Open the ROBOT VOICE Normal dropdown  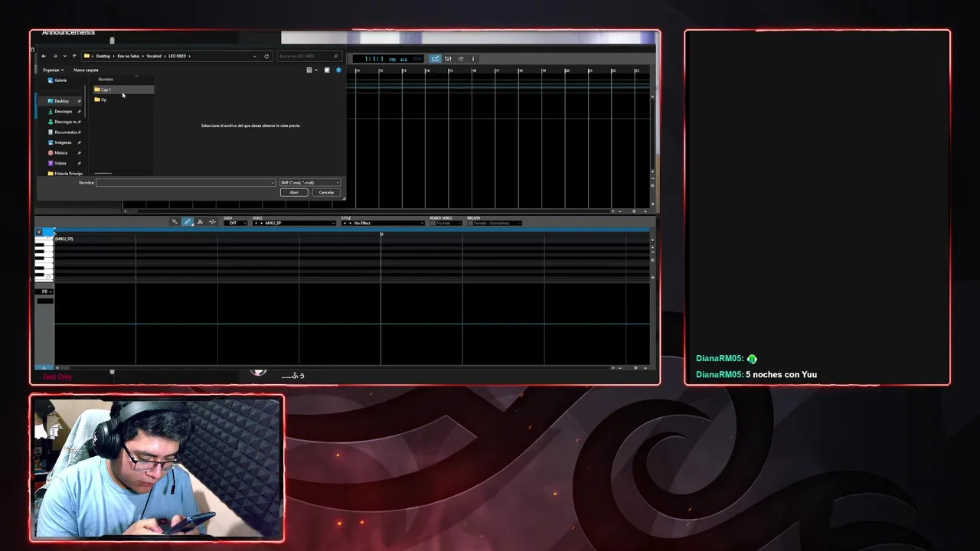pos(446,223)
